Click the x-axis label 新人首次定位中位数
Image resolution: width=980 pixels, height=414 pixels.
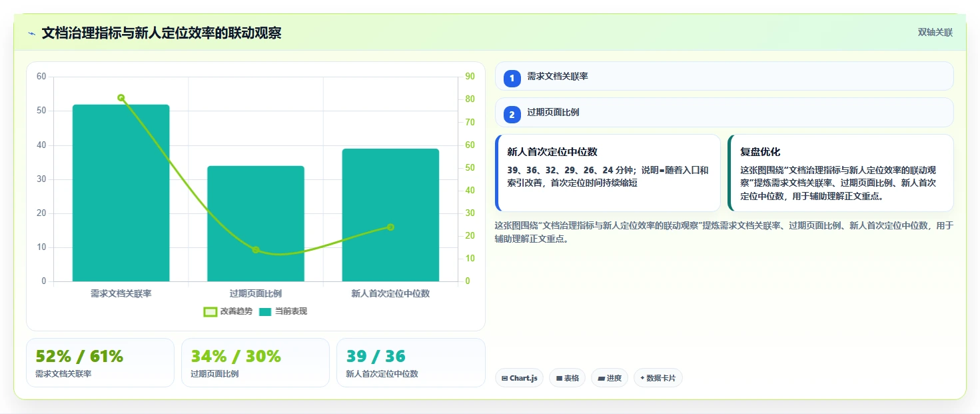390,293
